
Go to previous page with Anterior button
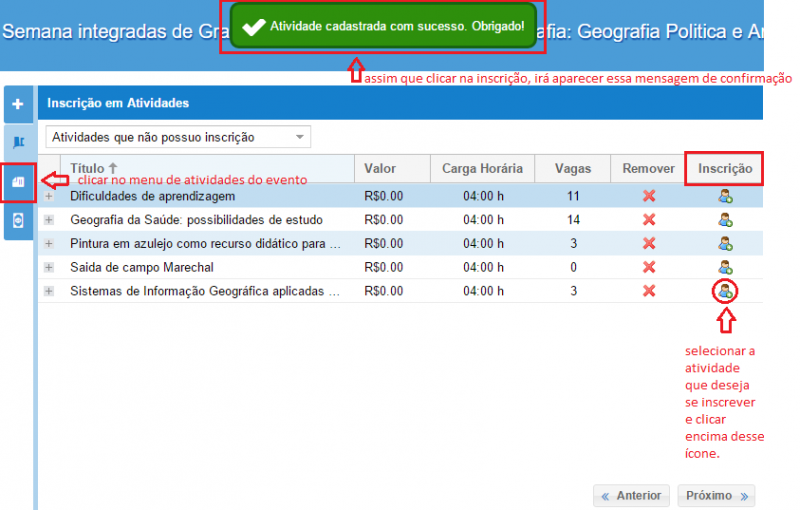pyautogui.click(x=631, y=496)
